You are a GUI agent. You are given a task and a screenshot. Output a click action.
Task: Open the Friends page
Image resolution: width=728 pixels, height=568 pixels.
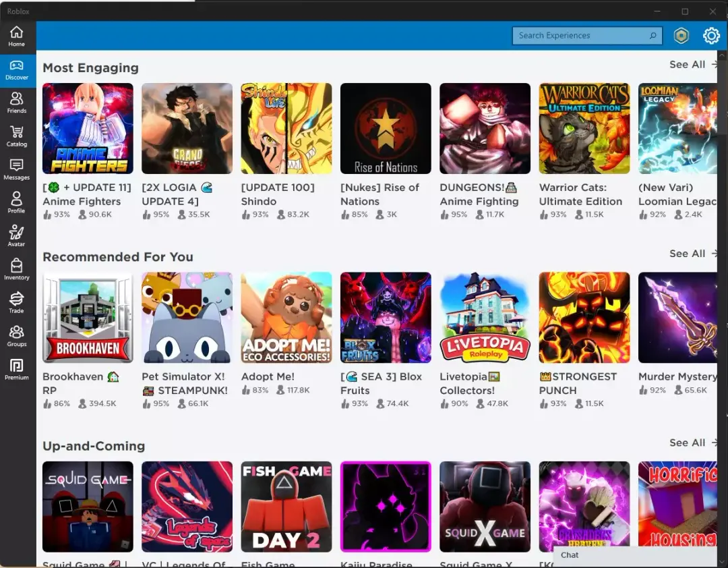pos(17,103)
